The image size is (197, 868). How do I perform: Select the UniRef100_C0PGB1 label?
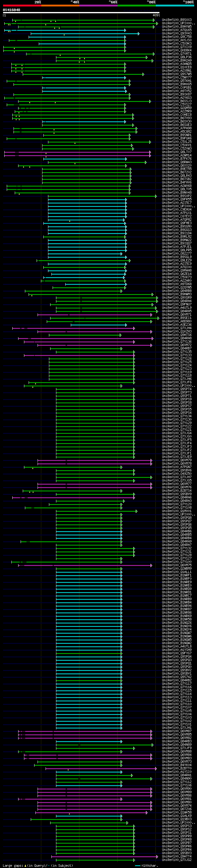click(177, 88)
